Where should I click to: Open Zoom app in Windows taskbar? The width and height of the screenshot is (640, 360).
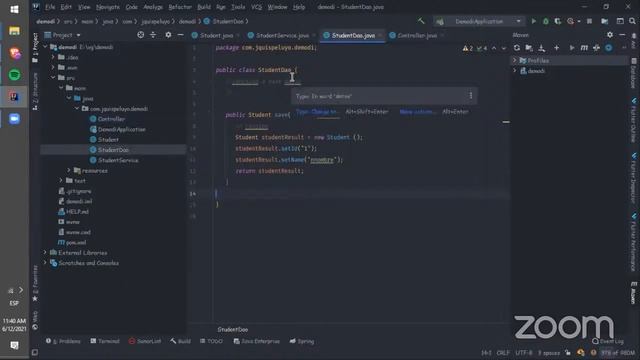click(14, 119)
